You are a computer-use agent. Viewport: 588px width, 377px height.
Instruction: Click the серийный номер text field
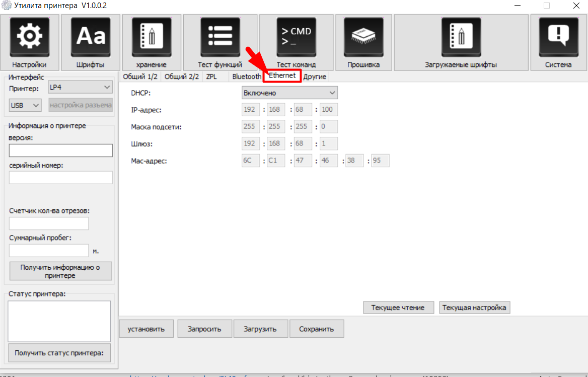point(60,178)
